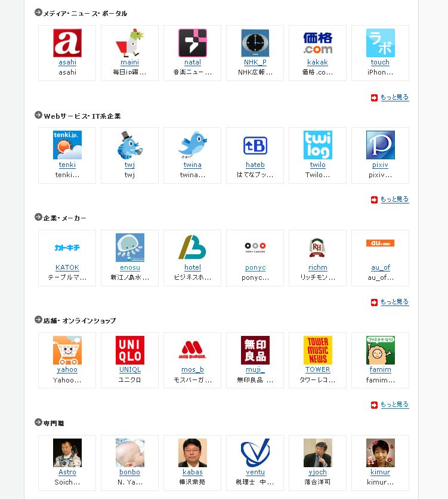Click the twilo username link
Viewport: 448px width, 500px height.
[x=317, y=165]
